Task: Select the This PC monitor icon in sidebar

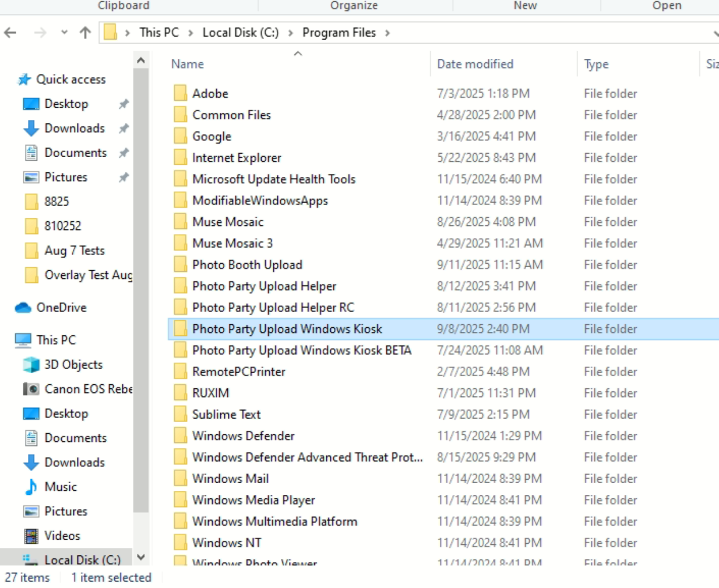Action: coord(23,340)
